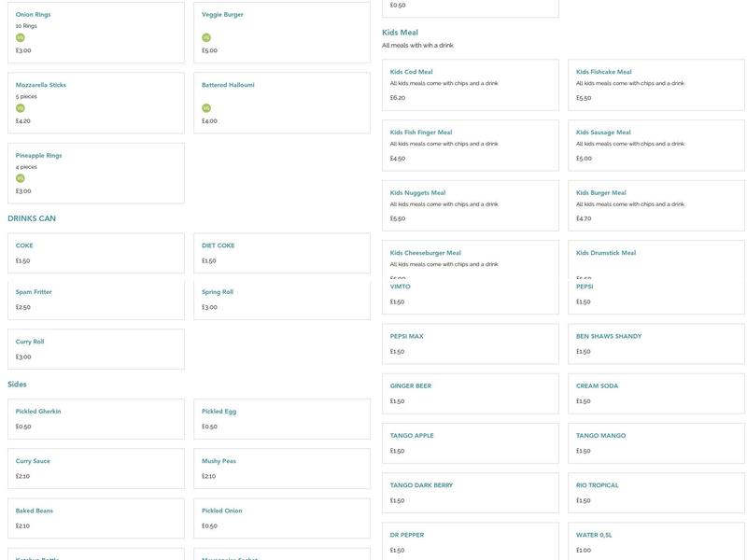Click the vegetarian badge on Veggie Burger

click(206, 38)
